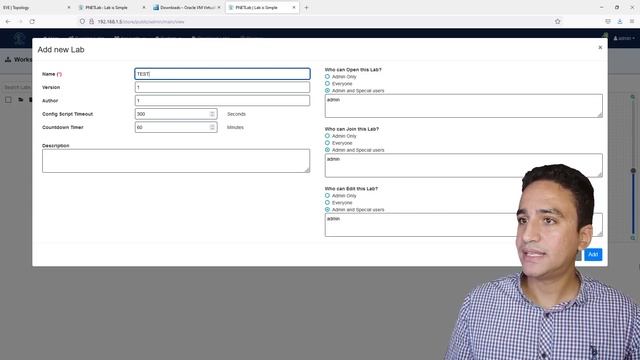Click the Countdown Timer spinner arrows
The height and width of the screenshot is (360, 640).
click(x=212, y=127)
